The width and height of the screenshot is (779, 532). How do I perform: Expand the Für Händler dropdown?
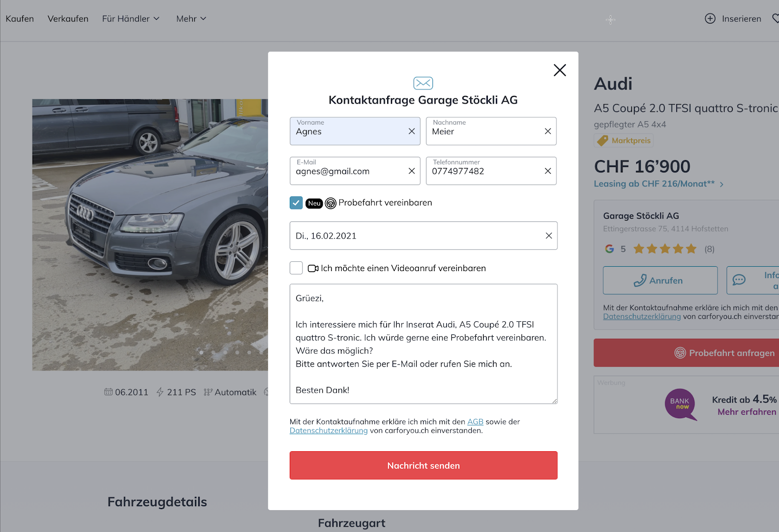click(x=130, y=18)
